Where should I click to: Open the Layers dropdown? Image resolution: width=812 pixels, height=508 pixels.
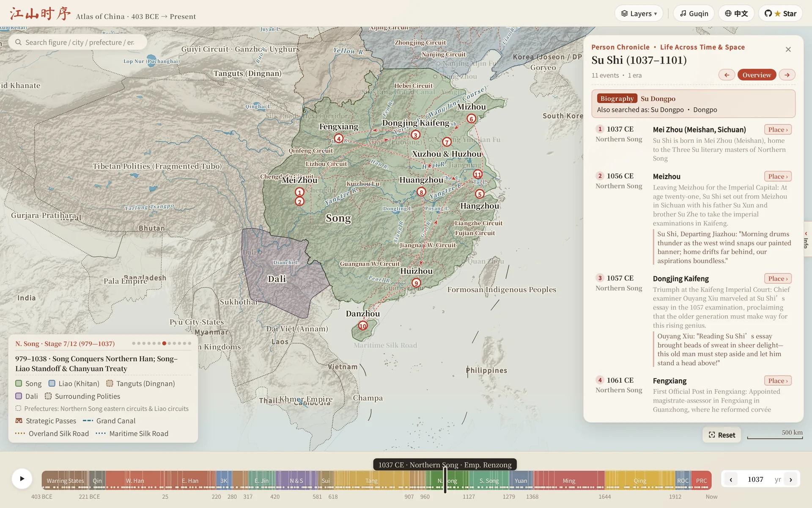pyautogui.click(x=639, y=14)
